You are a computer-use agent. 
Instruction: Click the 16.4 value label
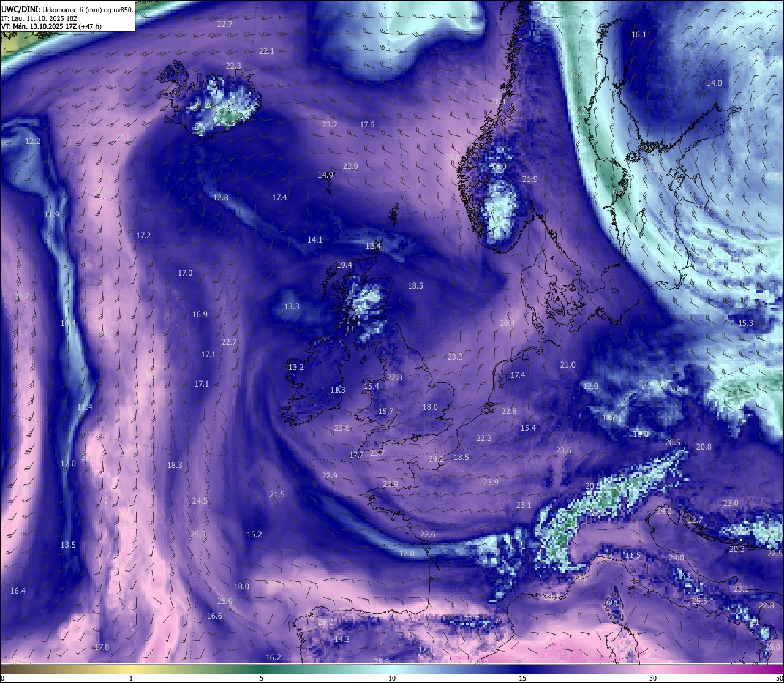coord(18,591)
